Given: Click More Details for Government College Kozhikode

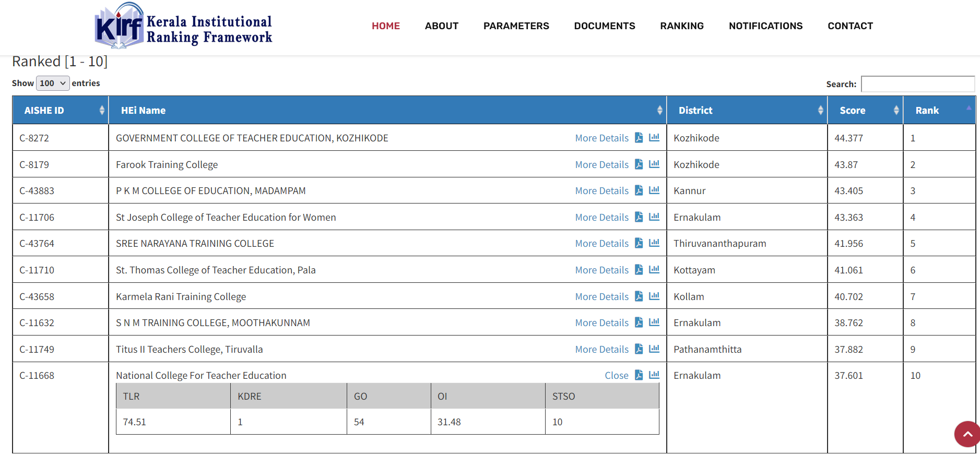Looking at the screenshot, I should click(x=602, y=138).
